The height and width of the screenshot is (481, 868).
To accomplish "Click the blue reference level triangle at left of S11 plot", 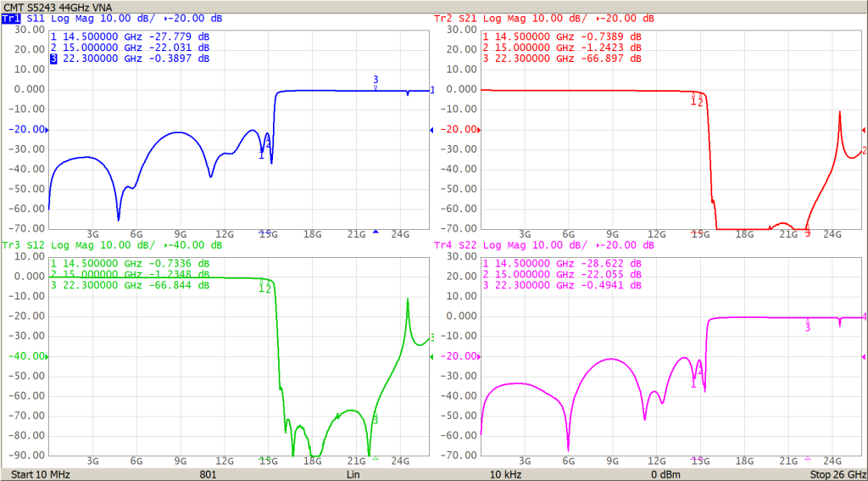I will pyautogui.click(x=47, y=130).
